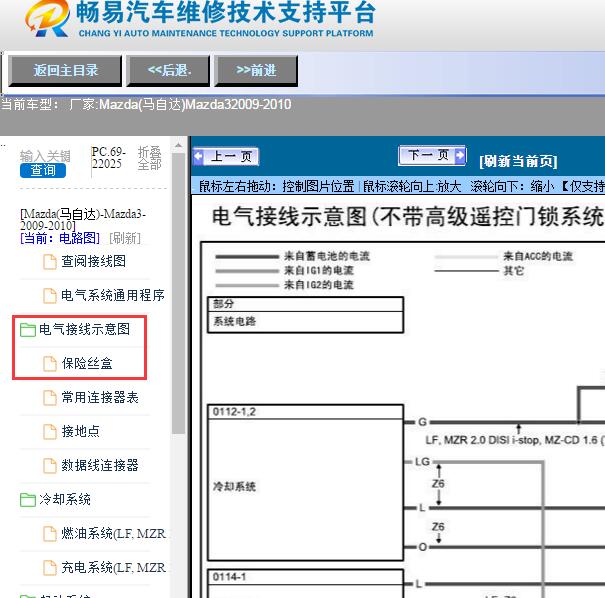Open the 接地点 tree item
The image size is (605, 598).
[81, 431]
